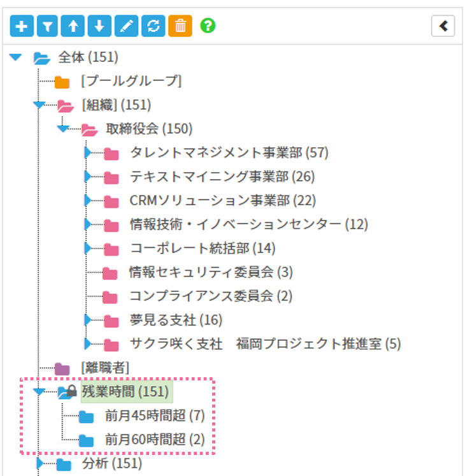Viewport: 465px width, 476px height.
Task: Click the pencil edit icon
Action: pos(126,26)
